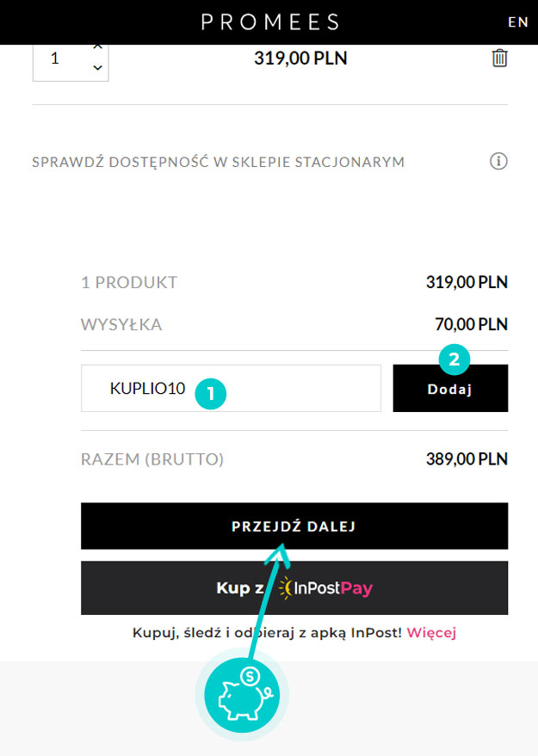The height and width of the screenshot is (756, 538).
Task: Switch language to EN
Action: (x=517, y=22)
